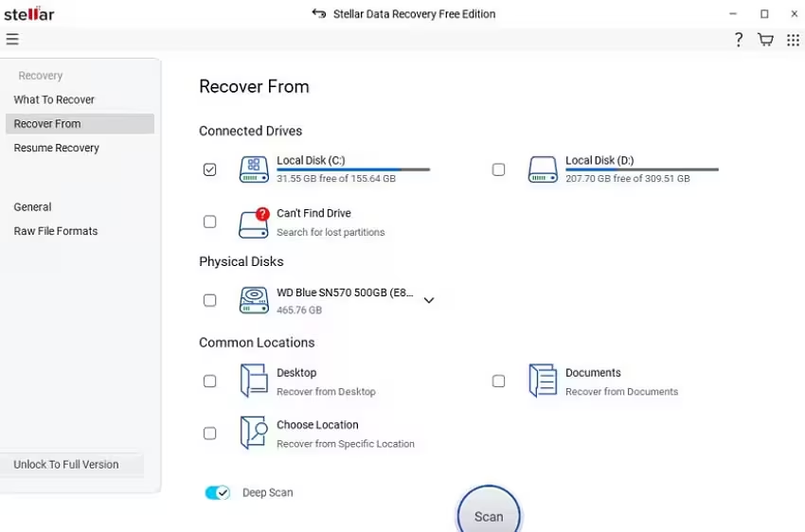Uncheck the Local Disk (C:) checkbox
The width and height of the screenshot is (805, 532).
(x=209, y=169)
